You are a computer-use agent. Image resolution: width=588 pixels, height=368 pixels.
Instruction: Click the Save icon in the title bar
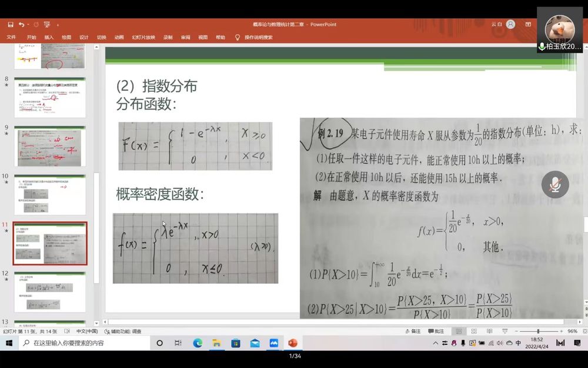pos(11,25)
